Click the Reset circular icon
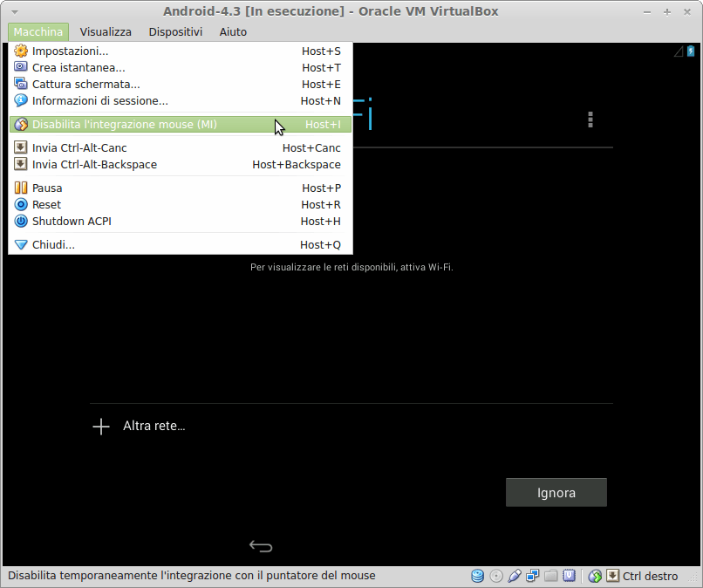The width and height of the screenshot is (703, 588). (x=21, y=204)
